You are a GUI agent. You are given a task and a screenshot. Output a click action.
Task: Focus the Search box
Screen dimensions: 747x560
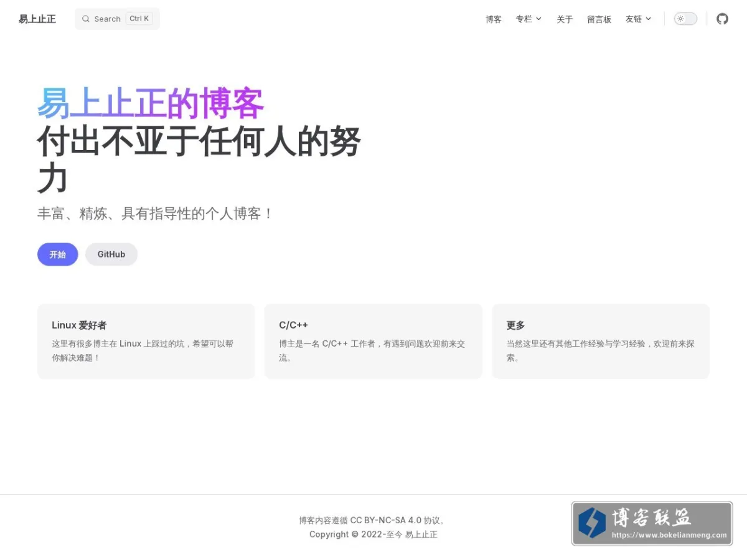coord(117,19)
